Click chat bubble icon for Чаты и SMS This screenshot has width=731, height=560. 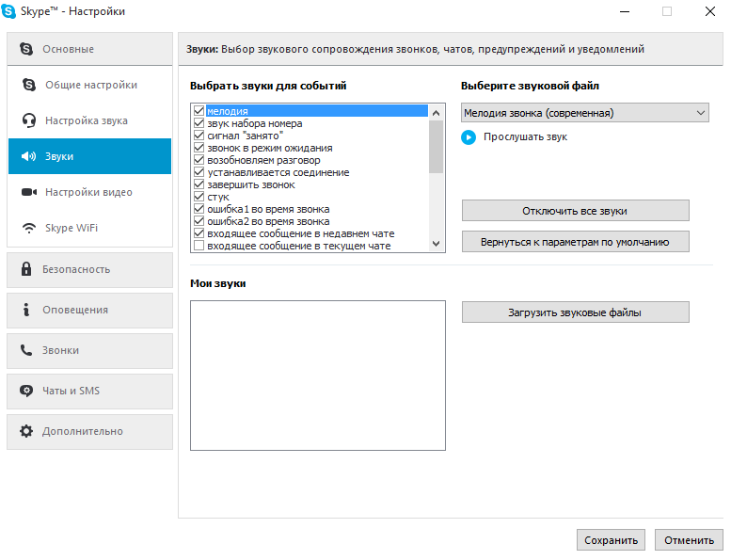click(x=26, y=391)
